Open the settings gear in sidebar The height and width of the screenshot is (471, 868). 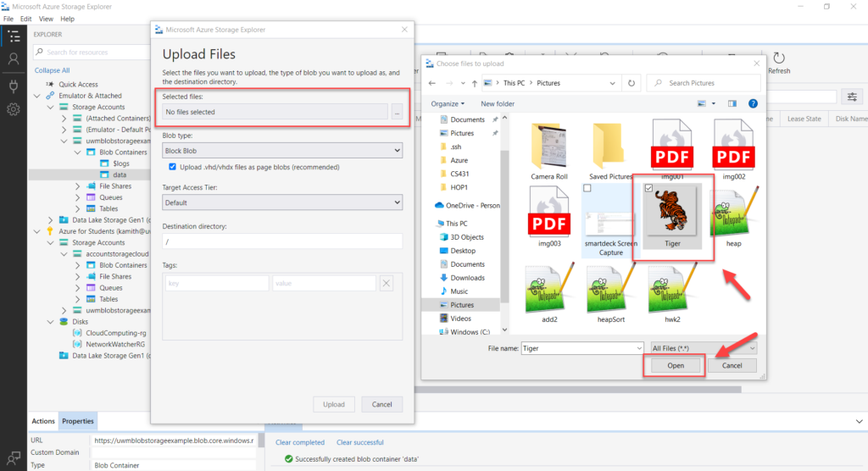(x=14, y=109)
